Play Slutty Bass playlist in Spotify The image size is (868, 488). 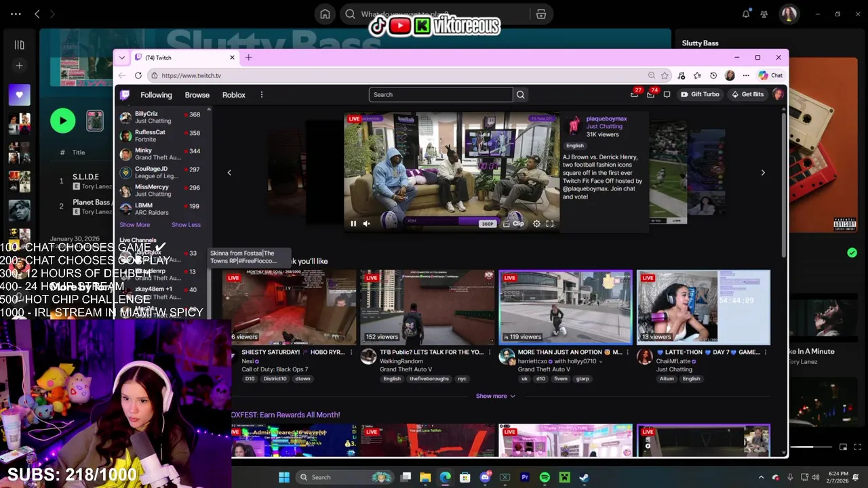pyautogui.click(x=62, y=121)
